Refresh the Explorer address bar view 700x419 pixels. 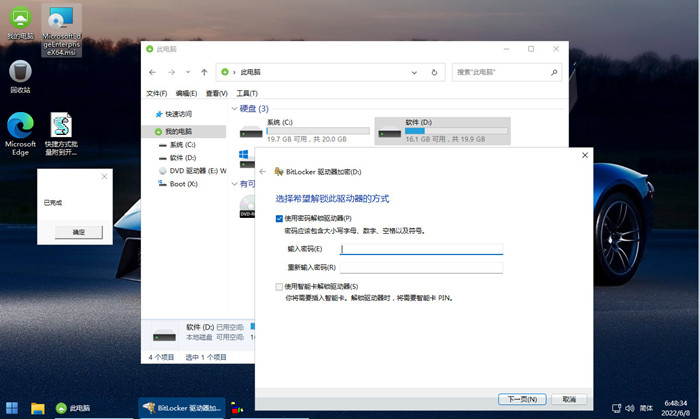pos(434,72)
